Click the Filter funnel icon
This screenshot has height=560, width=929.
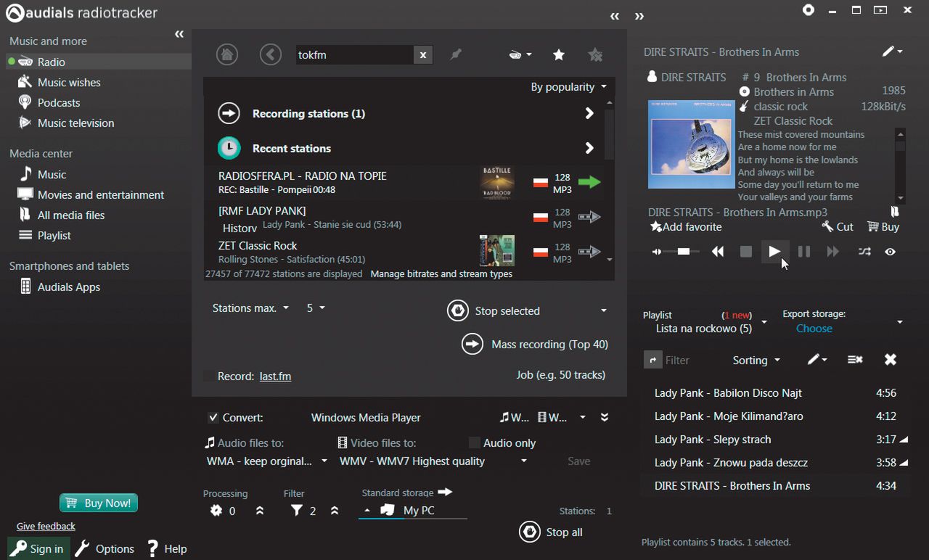tap(296, 511)
